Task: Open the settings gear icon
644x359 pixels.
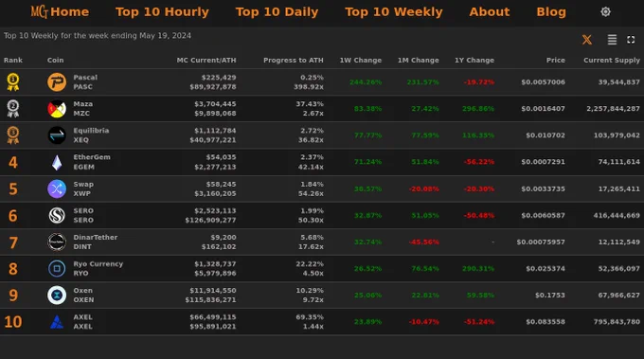Action: tap(605, 12)
